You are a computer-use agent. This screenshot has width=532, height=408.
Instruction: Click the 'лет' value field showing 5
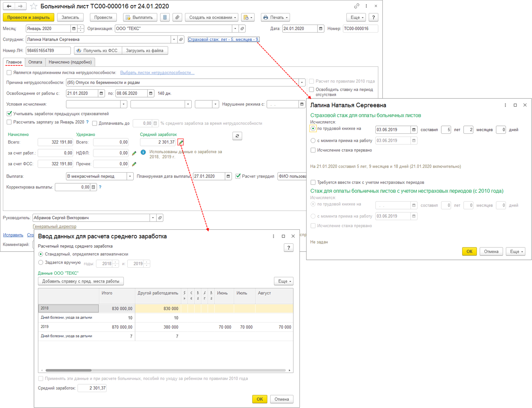click(446, 130)
